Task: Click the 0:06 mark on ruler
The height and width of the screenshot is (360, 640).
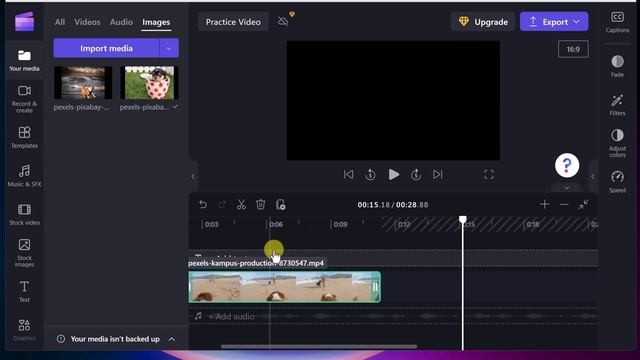Action: (x=276, y=224)
